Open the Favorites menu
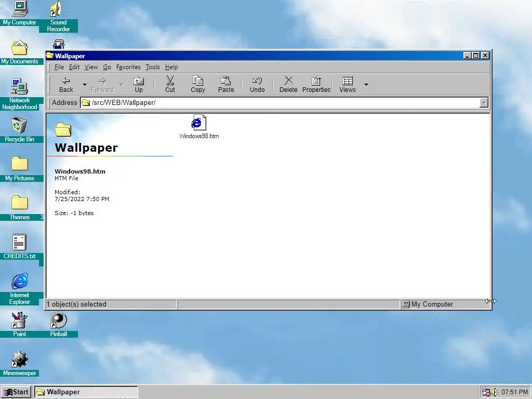 [x=128, y=67]
